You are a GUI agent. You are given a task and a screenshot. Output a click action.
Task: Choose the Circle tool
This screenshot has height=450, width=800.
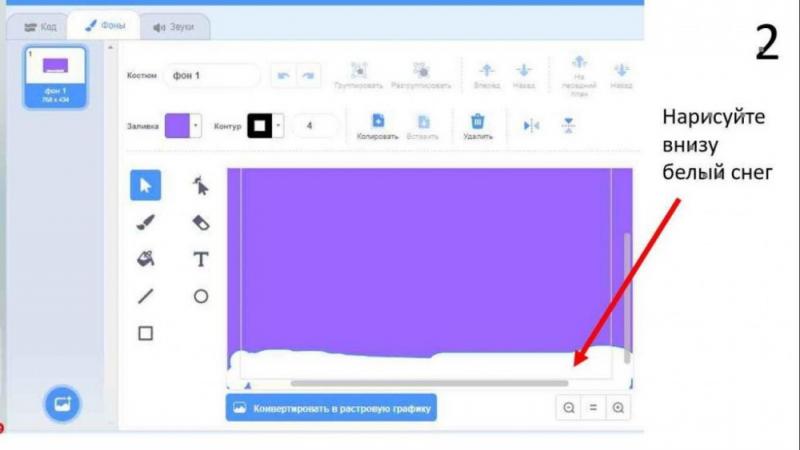(201, 296)
